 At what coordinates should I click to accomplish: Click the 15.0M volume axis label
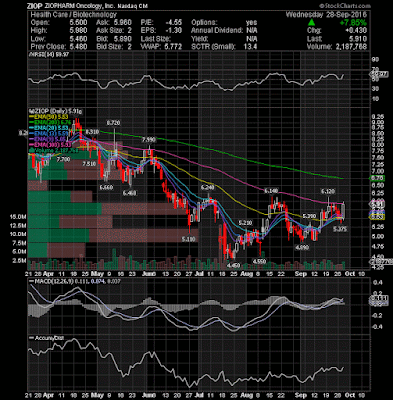pyautogui.click(x=19, y=217)
